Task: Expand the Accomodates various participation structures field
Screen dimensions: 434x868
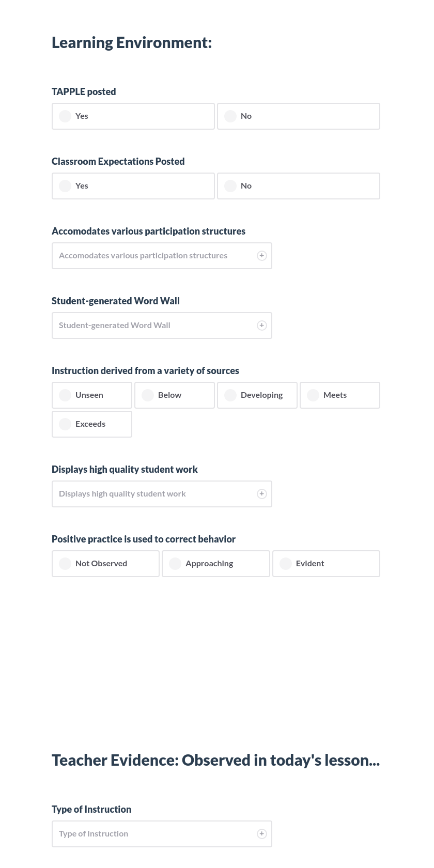Action: coord(262,255)
